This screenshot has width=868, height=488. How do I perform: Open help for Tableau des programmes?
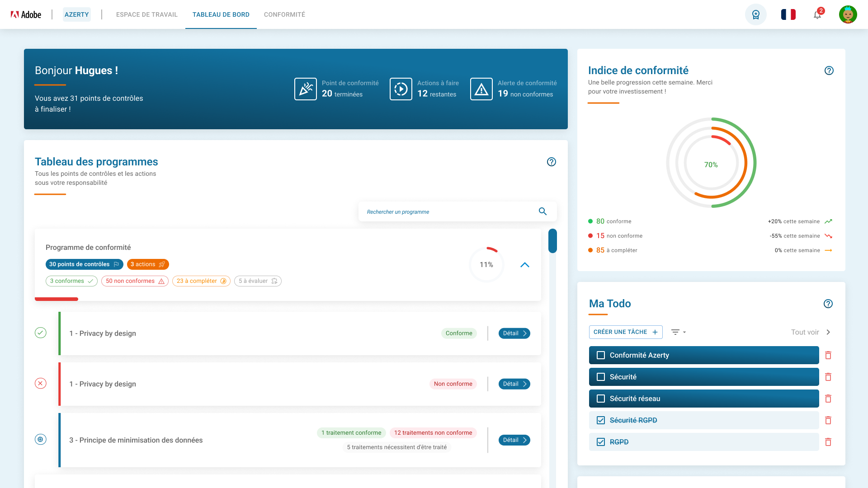[x=552, y=162]
